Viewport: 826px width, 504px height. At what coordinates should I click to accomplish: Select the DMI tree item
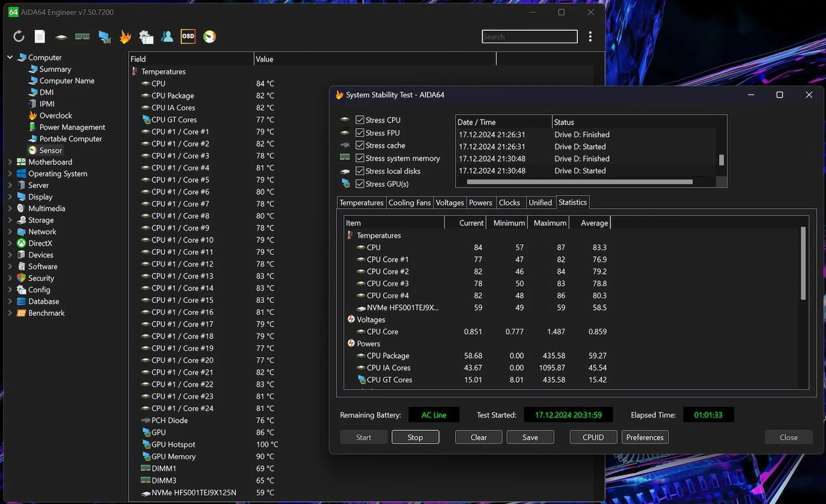[x=46, y=92]
